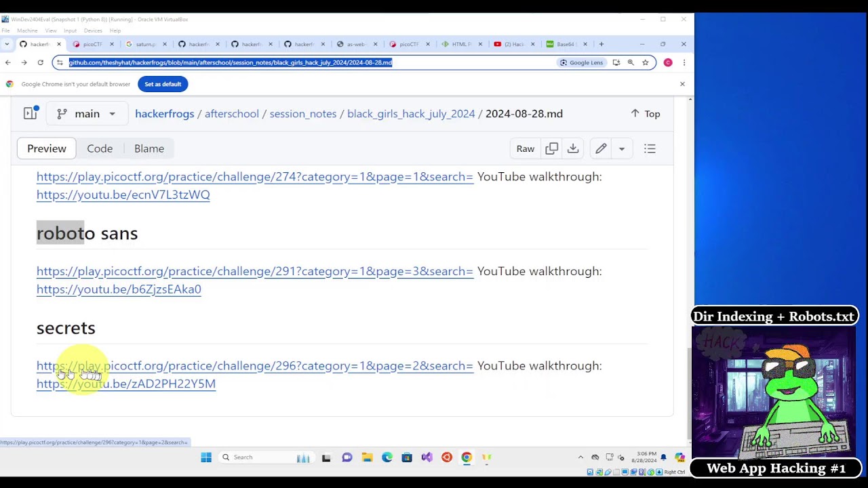Image resolution: width=868 pixels, height=488 pixels.
Task: Open VirtualBox Devices menu
Action: (93, 30)
